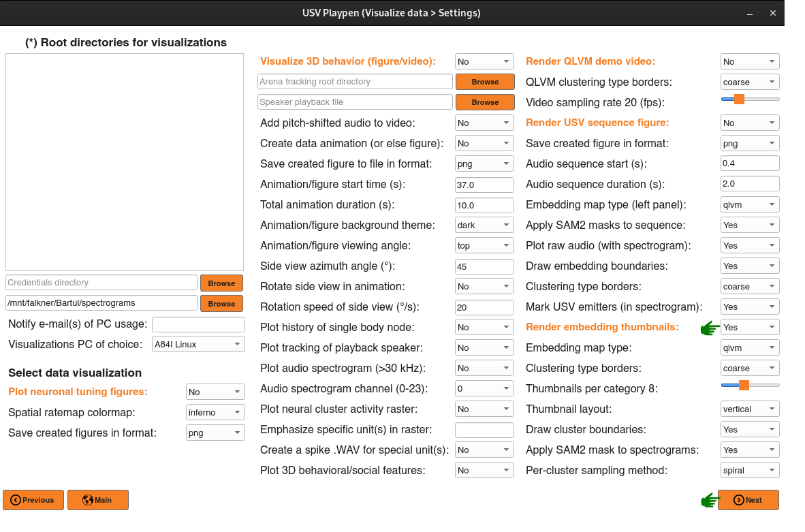
Task: Open Visualize 3D behavior Yes/No dropdown
Action: (484, 61)
